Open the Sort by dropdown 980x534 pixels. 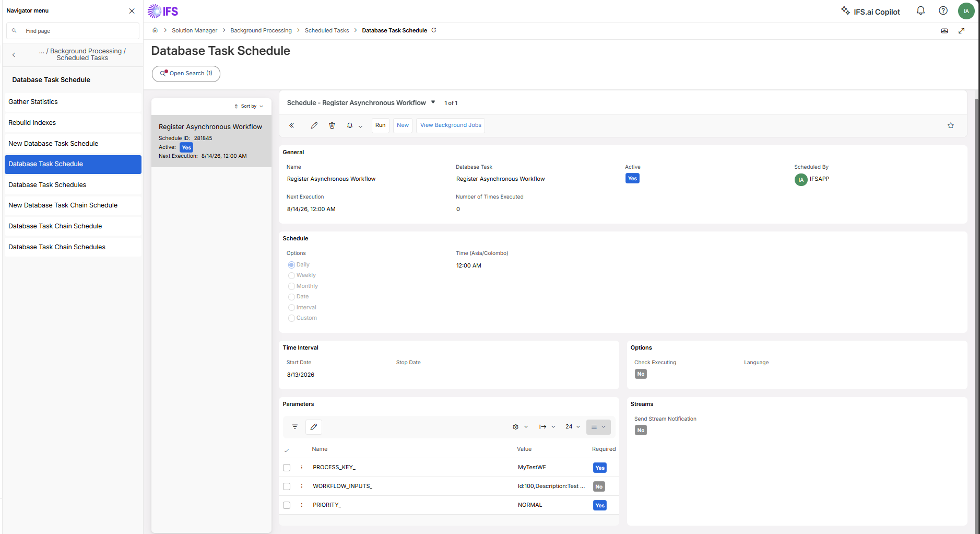click(x=249, y=106)
